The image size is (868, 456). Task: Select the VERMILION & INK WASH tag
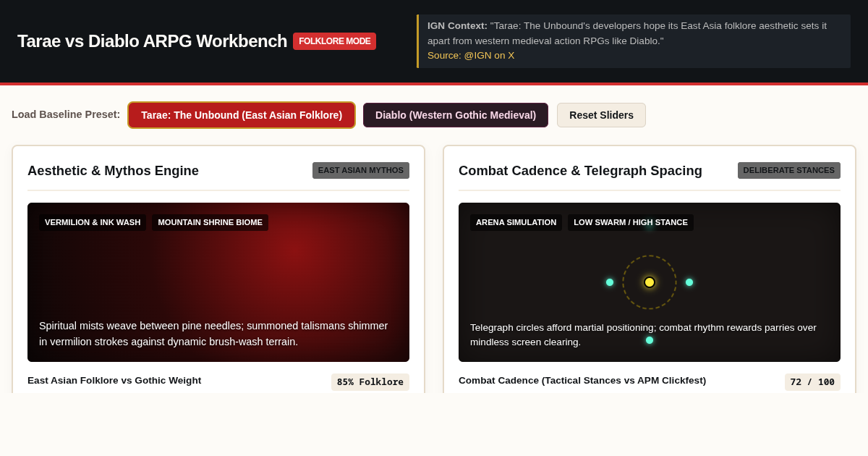[x=93, y=223]
